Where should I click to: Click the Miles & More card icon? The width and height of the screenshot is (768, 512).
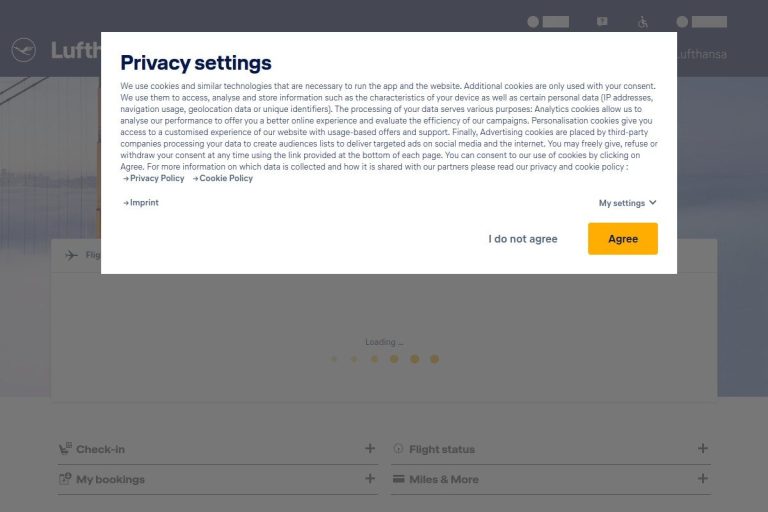pyautogui.click(x=399, y=479)
